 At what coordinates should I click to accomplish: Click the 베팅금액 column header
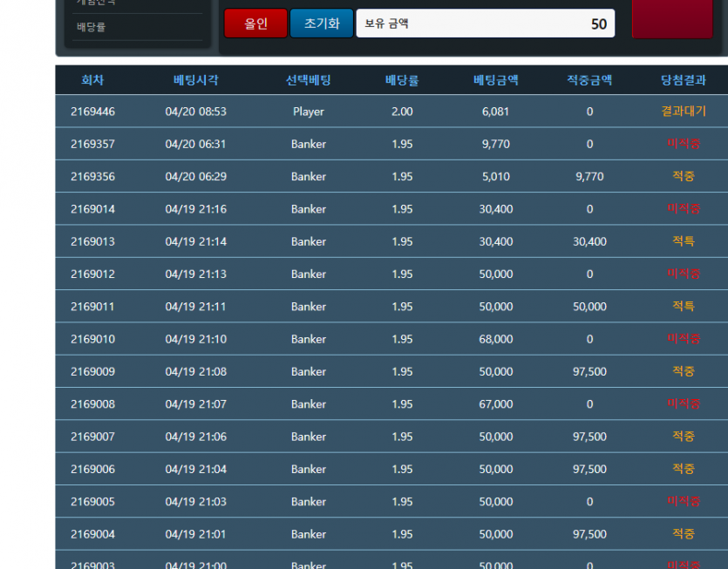[495, 80]
